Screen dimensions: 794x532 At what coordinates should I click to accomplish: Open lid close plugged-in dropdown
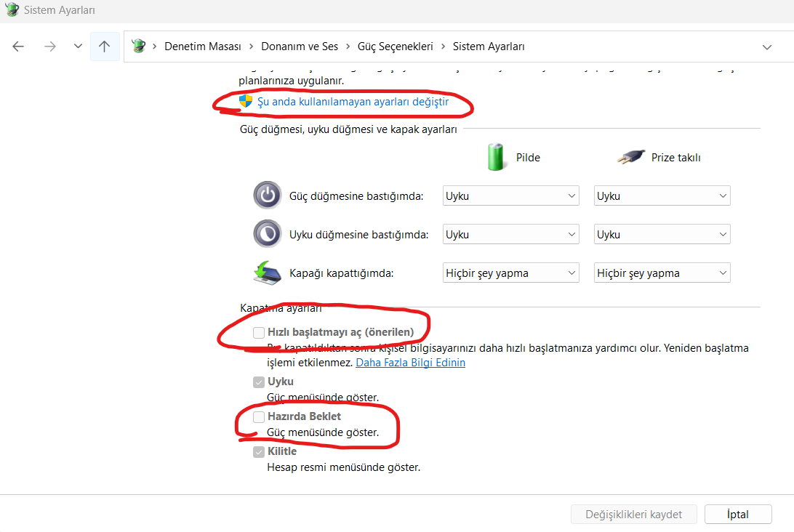(662, 273)
